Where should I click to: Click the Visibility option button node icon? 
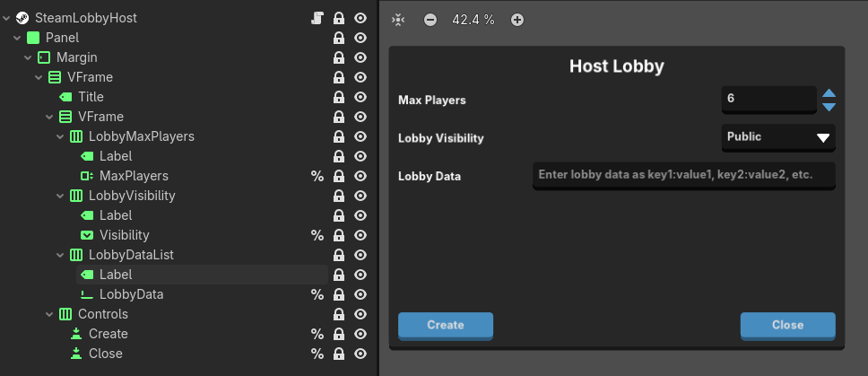86,235
